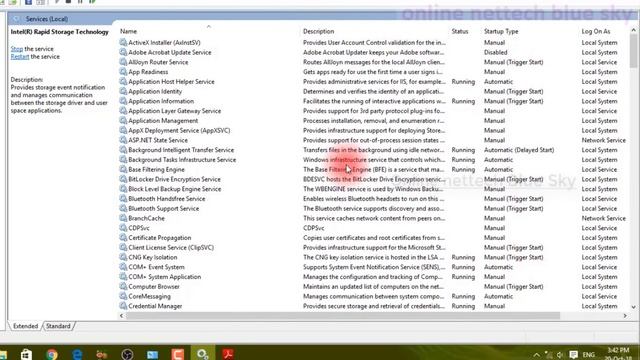Switch to the Extended tab

pos(25,326)
